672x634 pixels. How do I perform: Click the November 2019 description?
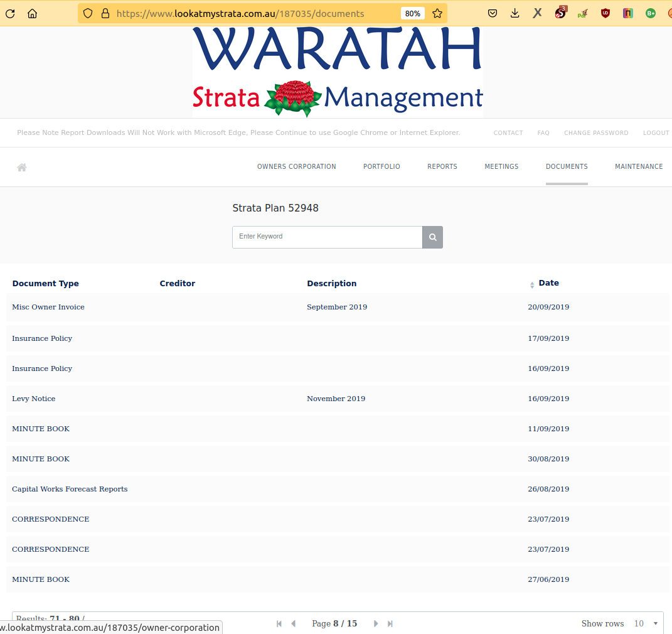pyautogui.click(x=336, y=399)
